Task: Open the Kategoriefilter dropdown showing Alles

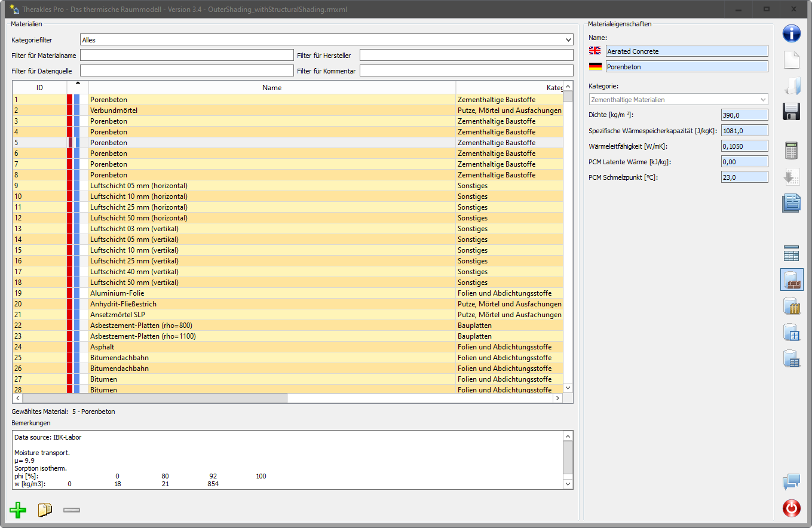Action: pos(327,40)
